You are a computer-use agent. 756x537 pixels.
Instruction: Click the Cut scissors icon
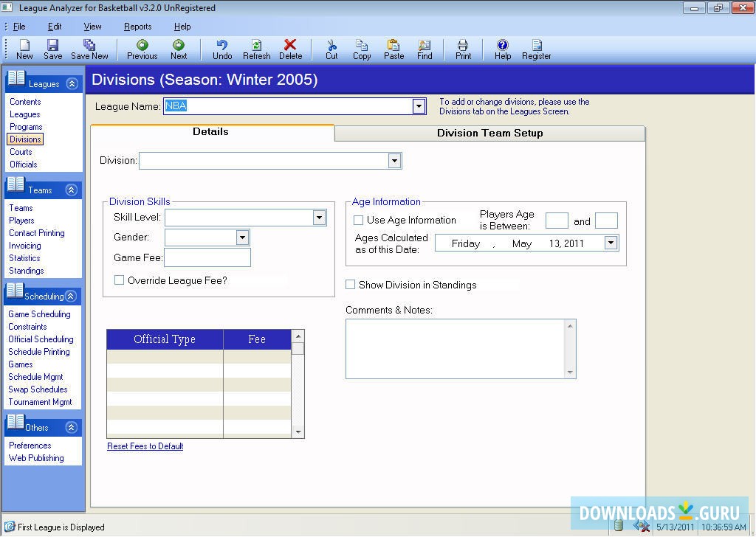(x=331, y=45)
